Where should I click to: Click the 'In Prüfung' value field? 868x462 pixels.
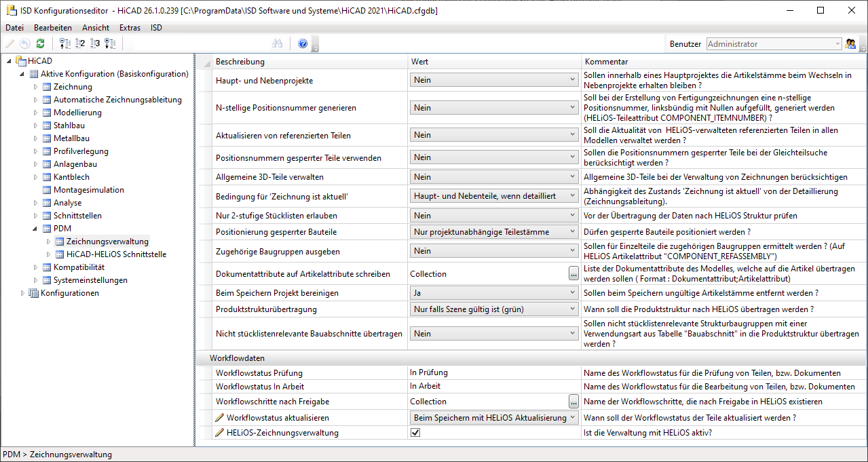[x=494, y=372]
